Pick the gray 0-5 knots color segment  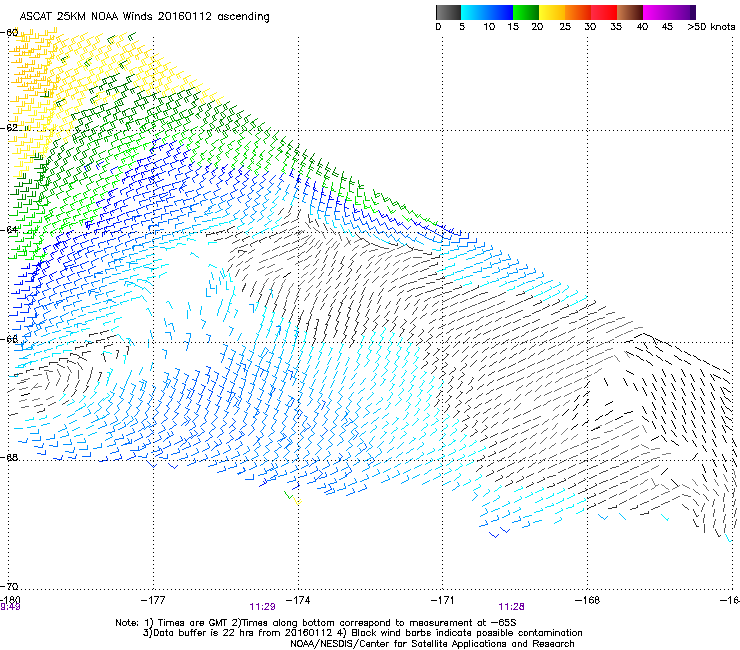448,12
